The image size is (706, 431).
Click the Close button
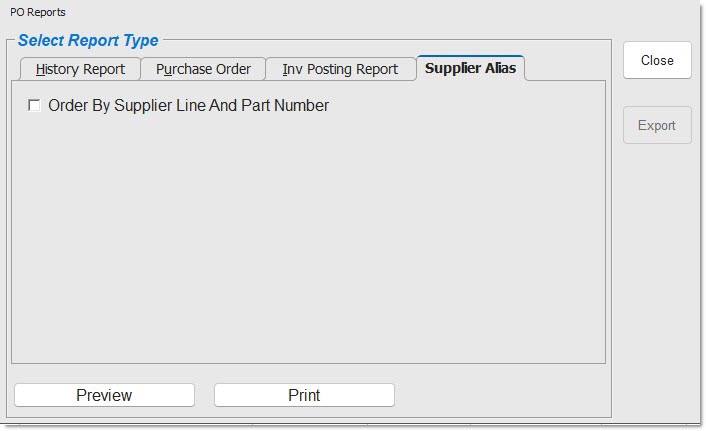(657, 60)
